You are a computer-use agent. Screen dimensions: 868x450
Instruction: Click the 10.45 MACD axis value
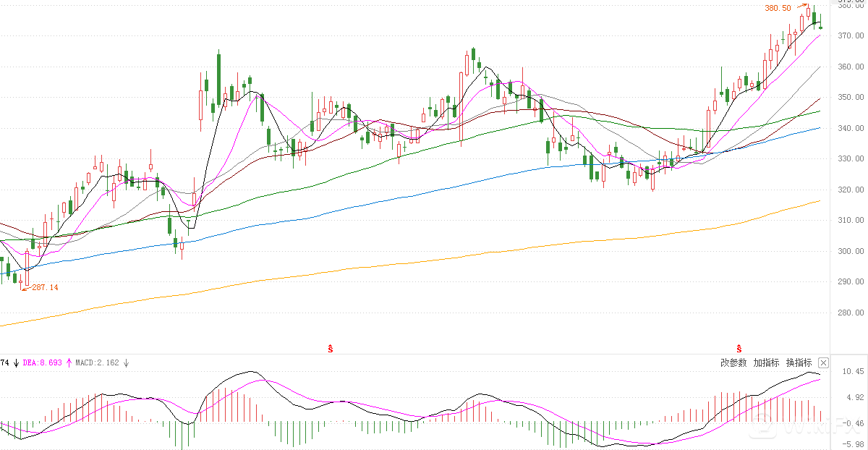[854, 371]
